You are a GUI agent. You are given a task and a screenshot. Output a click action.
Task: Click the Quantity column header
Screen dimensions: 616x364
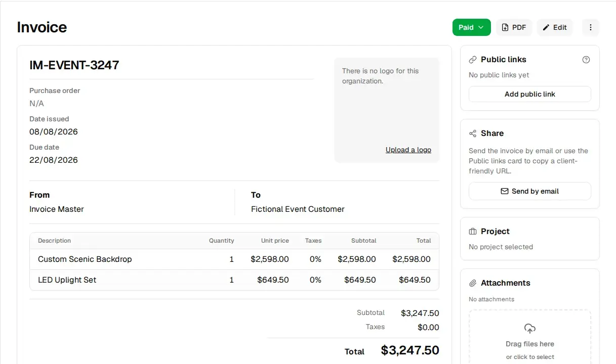[x=222, y=241]
